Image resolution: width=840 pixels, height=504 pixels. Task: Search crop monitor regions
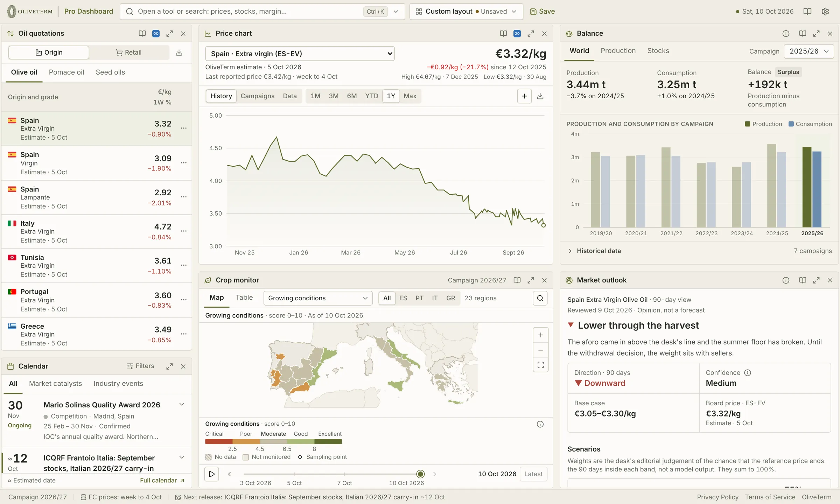540,298
